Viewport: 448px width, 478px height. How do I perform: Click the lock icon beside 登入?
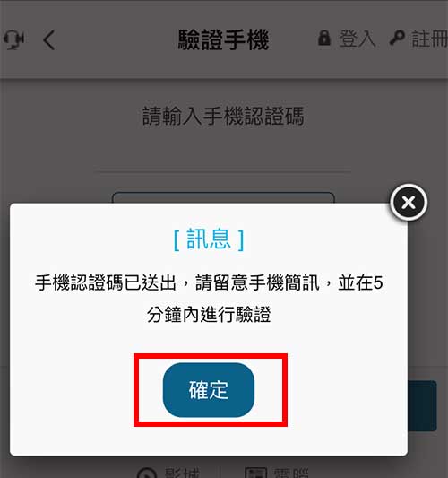[324, 38]
